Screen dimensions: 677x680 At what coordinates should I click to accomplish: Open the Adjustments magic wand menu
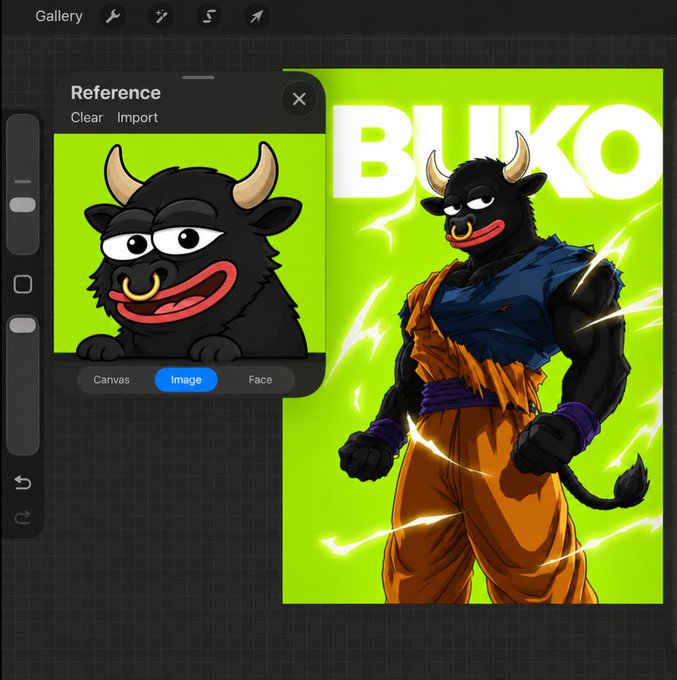point(161,17)
